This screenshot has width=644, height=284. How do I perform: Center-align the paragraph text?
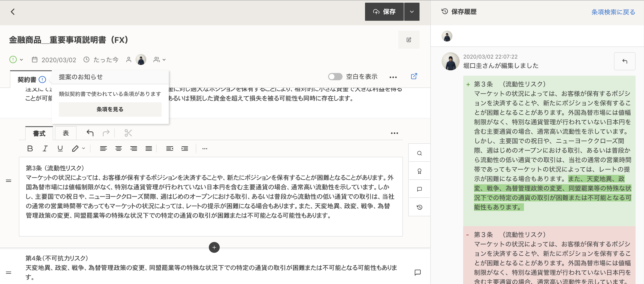[x=119, y=149]
